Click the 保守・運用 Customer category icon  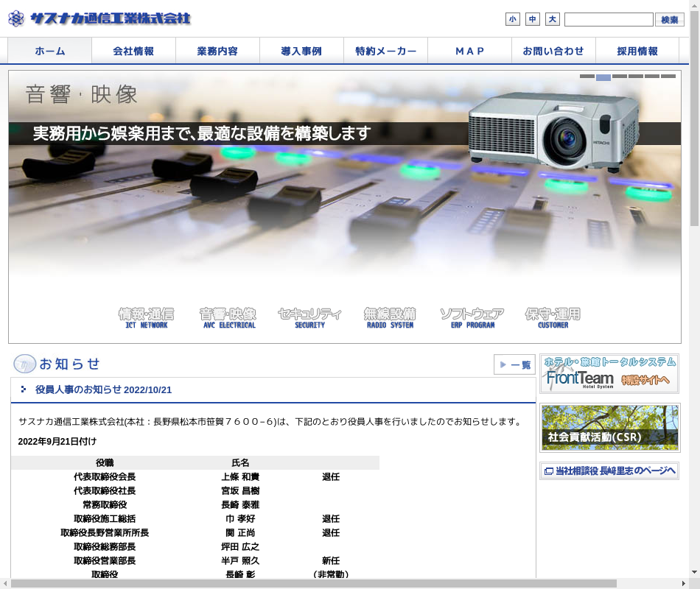coord(553,317)
